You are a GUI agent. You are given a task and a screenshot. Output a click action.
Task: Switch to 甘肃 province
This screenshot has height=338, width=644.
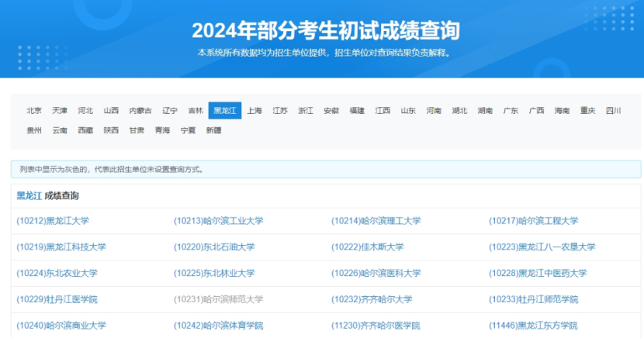137,130
